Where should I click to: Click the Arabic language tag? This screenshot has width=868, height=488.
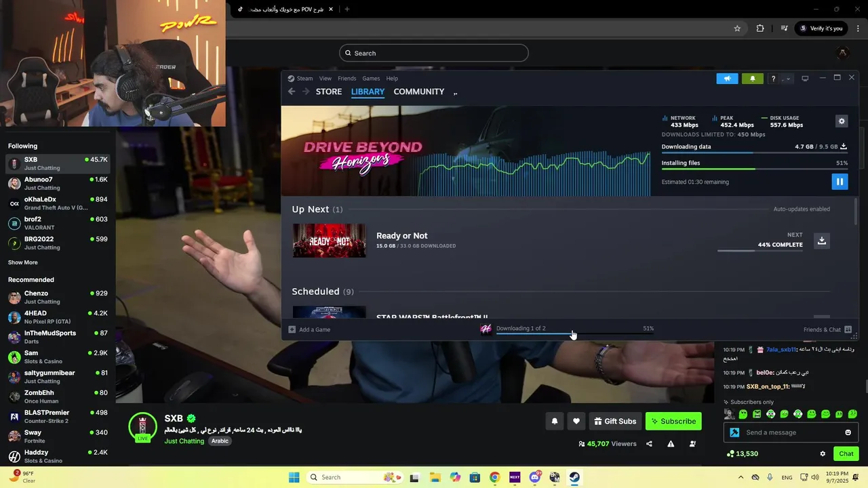(220, 441)
